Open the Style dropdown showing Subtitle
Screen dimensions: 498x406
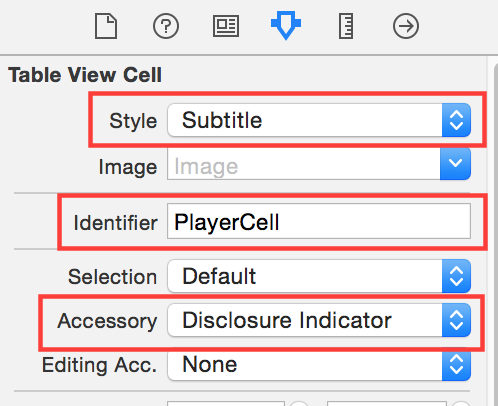(x=319, y=120)
